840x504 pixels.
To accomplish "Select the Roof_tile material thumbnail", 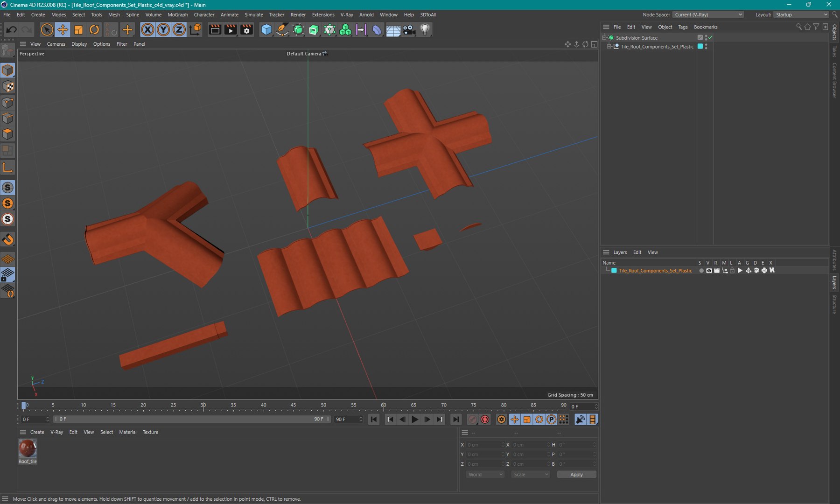I will point(28,449).
